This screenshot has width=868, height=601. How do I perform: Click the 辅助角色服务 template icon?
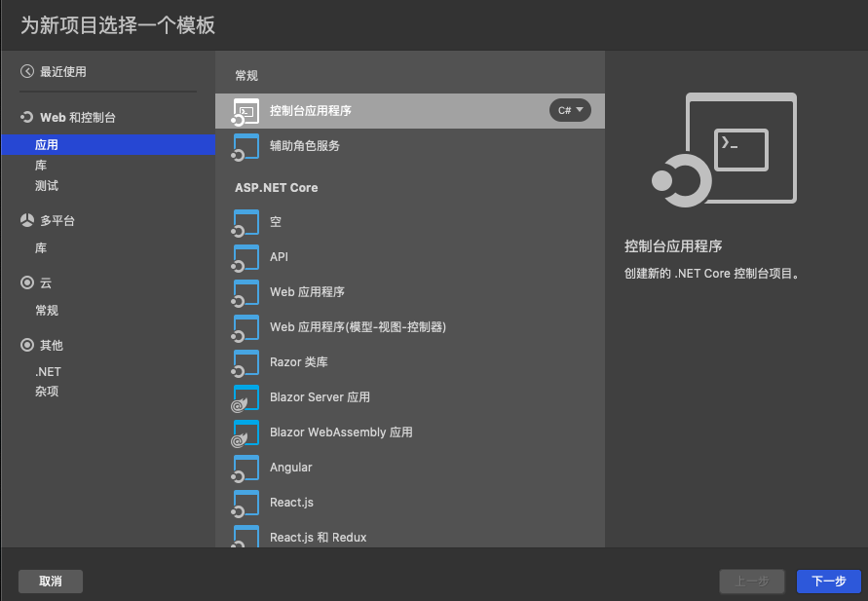point(245,147)
